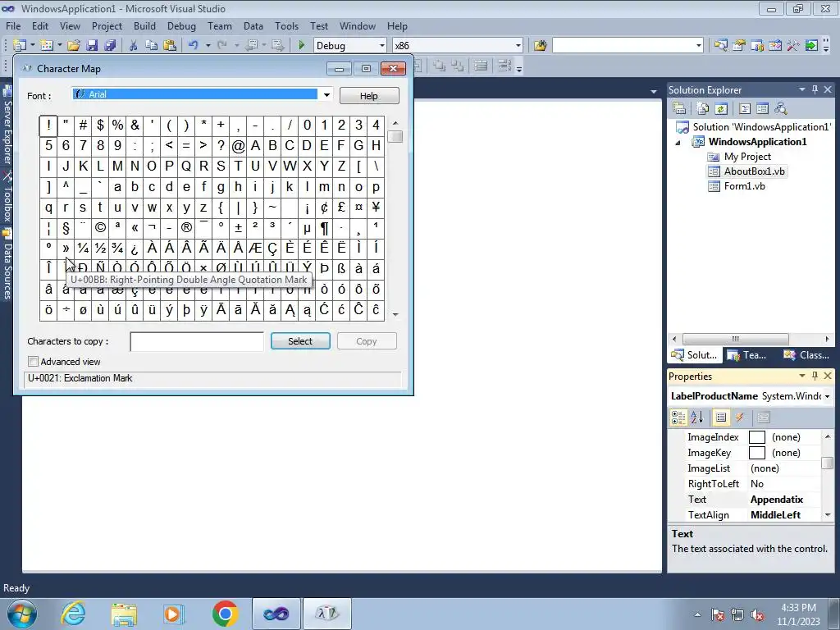Image resolution: width=840 pixels, height=630 pixels.
Task: Open the Debug menu
Action: (181, 25)
